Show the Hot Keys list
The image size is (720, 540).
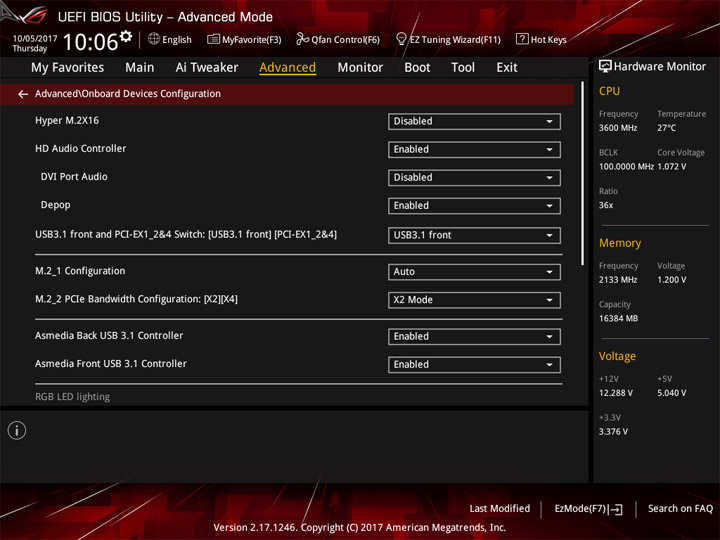[x=541, y=39]
